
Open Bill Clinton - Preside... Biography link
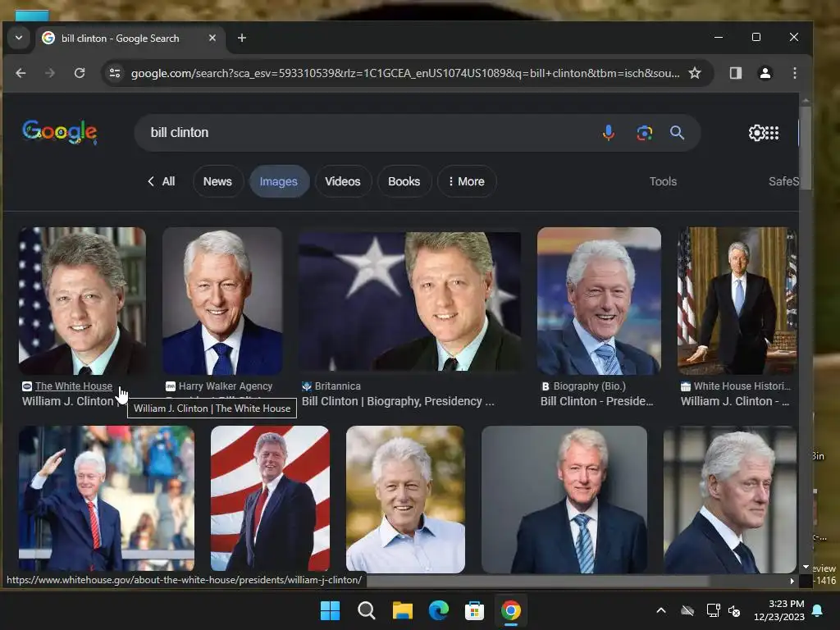coord(597,401)
